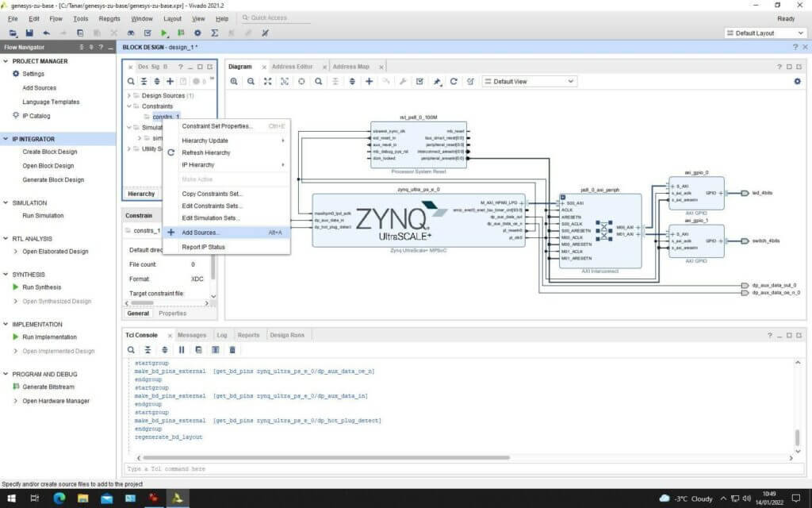Open the Default View dropdown in Diagram toolbar
This screenshot has height=508, width=812.
(x=527, y=81)
